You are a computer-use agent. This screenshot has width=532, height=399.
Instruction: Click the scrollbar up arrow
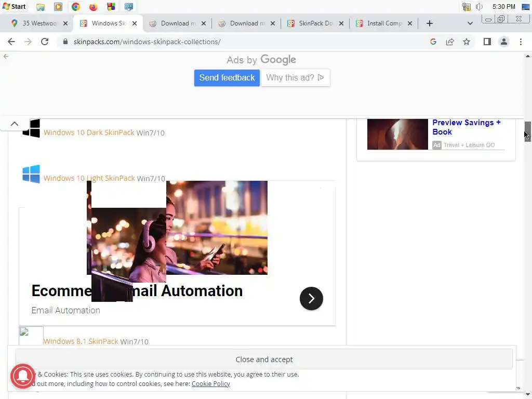pyautogui.click(x=528, y=56)
